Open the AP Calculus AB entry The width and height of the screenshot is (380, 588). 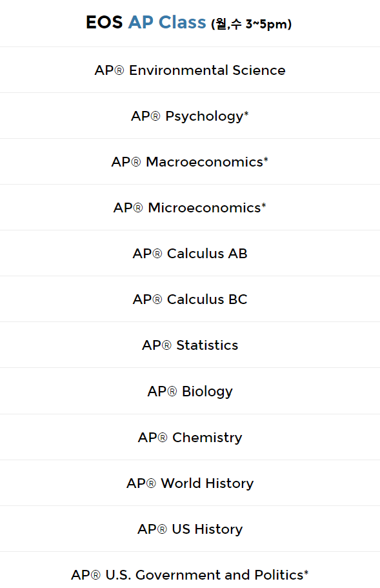coord(190,254)
